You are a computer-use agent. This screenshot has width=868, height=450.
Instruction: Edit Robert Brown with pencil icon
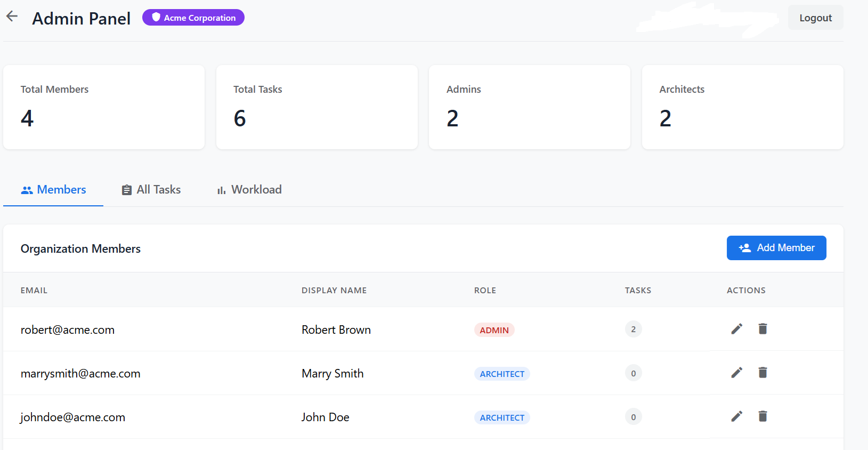pyautogui.click(x=736, y=329)
